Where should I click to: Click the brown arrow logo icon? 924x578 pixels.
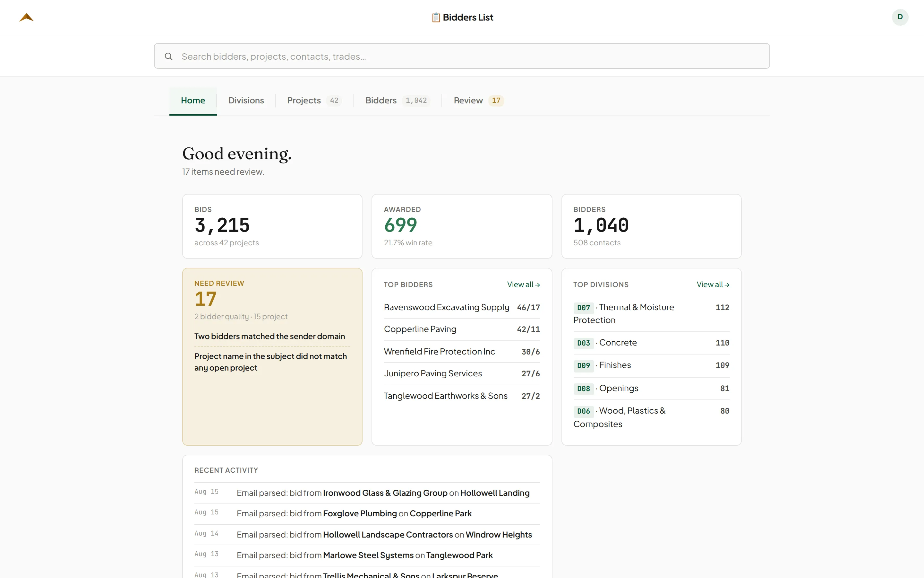26,18
